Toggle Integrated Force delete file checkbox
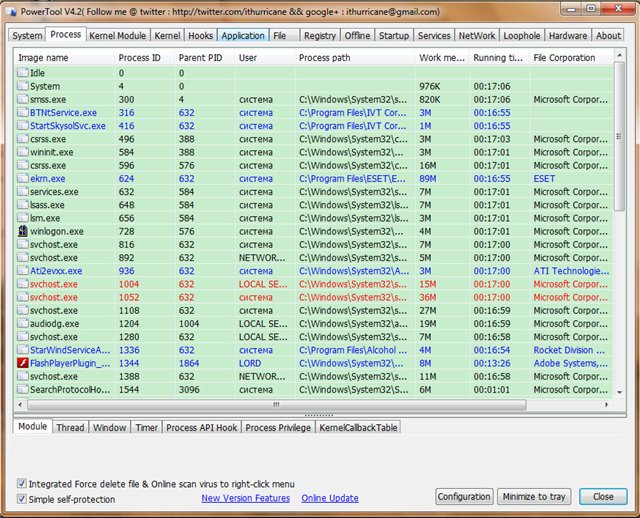This screenshot has height=518, width=640. (22, 484)
